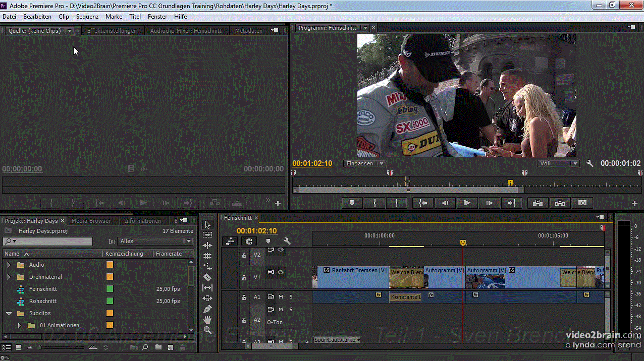644x361 pixels.
Task: Open Program monitor button editor plus
Action: (x=635, y=203)
